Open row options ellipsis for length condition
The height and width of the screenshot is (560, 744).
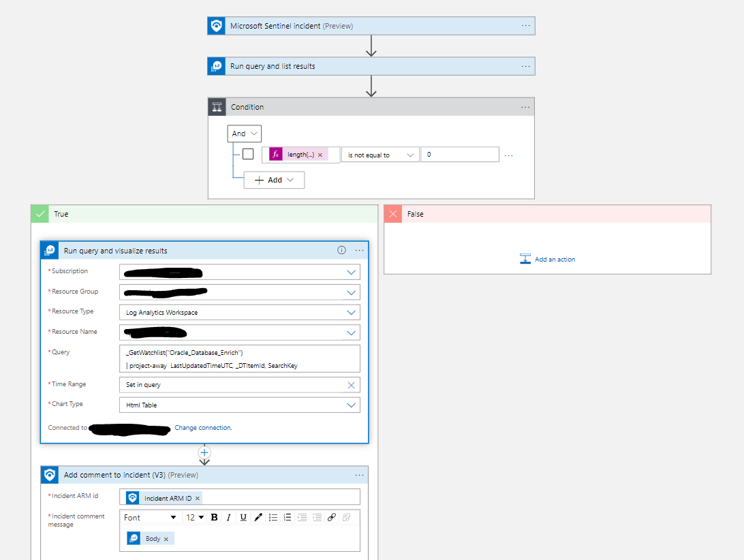pos(509,155)
